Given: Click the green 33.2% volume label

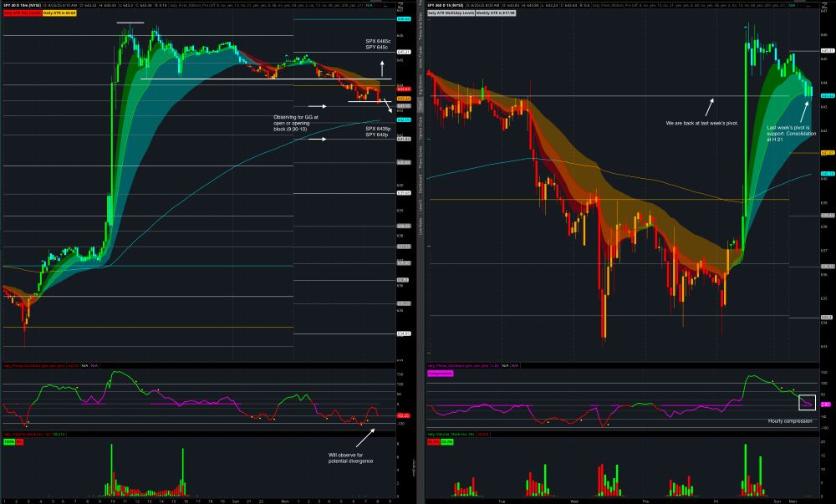Looking at the screenshot, I should [x=446, y=441].
